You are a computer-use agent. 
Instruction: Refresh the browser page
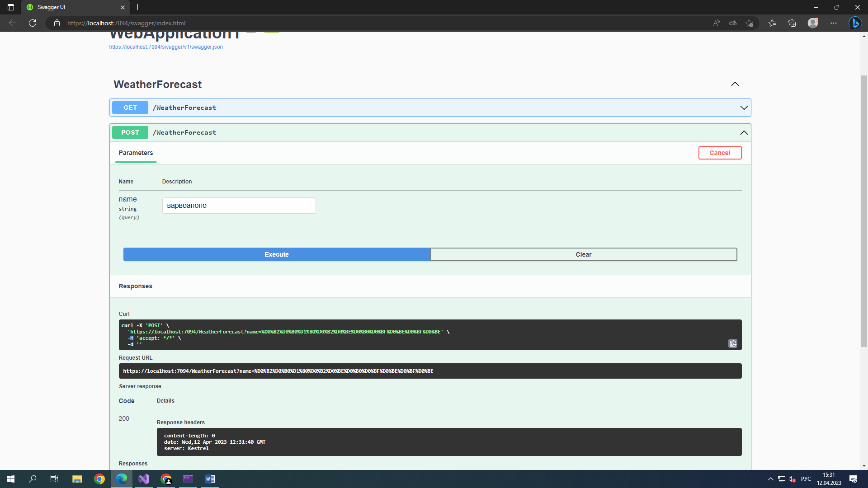click(33, 23)
